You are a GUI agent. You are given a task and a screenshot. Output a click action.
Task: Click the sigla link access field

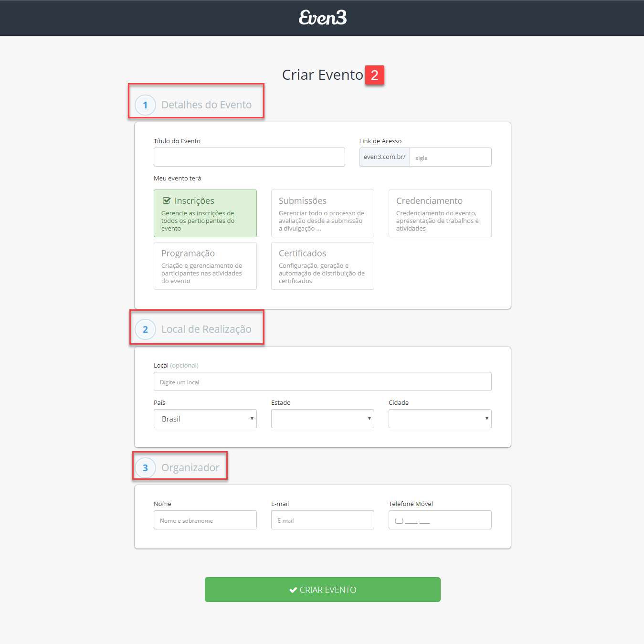450,157
